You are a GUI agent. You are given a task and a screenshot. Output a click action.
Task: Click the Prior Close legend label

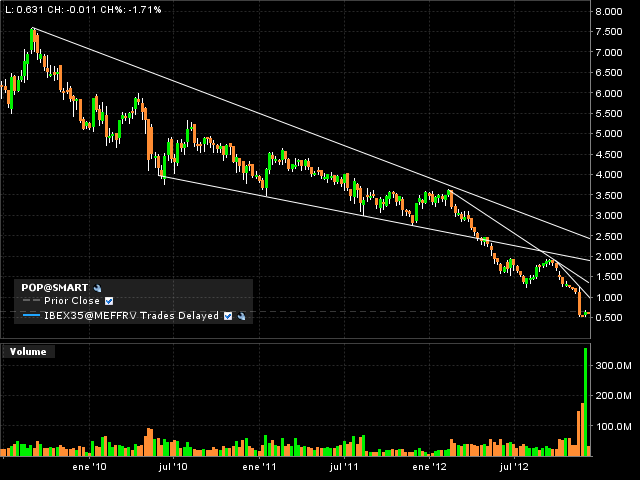pyautogui.click(x=72, y=301)
